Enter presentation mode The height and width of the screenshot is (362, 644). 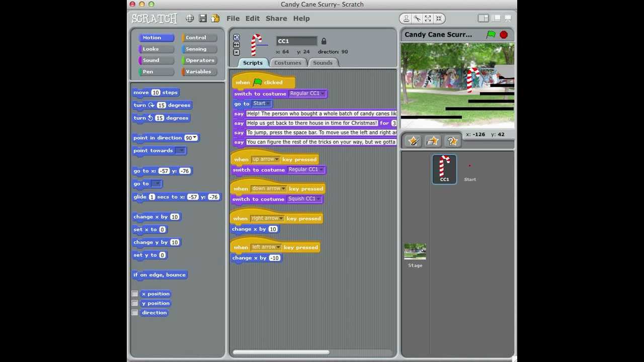coord(508,19)
